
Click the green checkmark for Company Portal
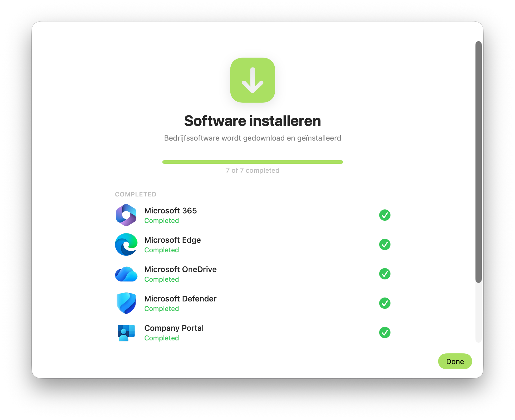click(x=385, y=333)
